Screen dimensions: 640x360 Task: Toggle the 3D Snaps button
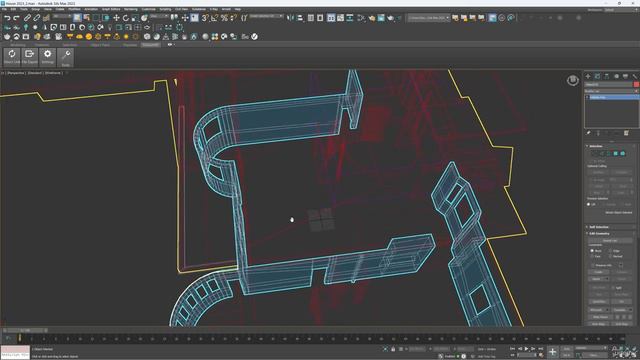(x=205, y=18)
